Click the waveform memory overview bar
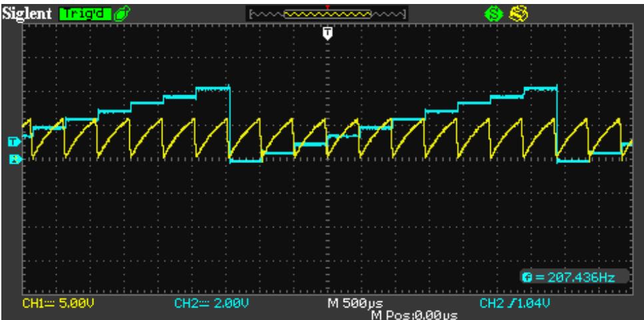The height and width of the screenshot is (320, 644). pyautogui.click(x=327, y=13)
